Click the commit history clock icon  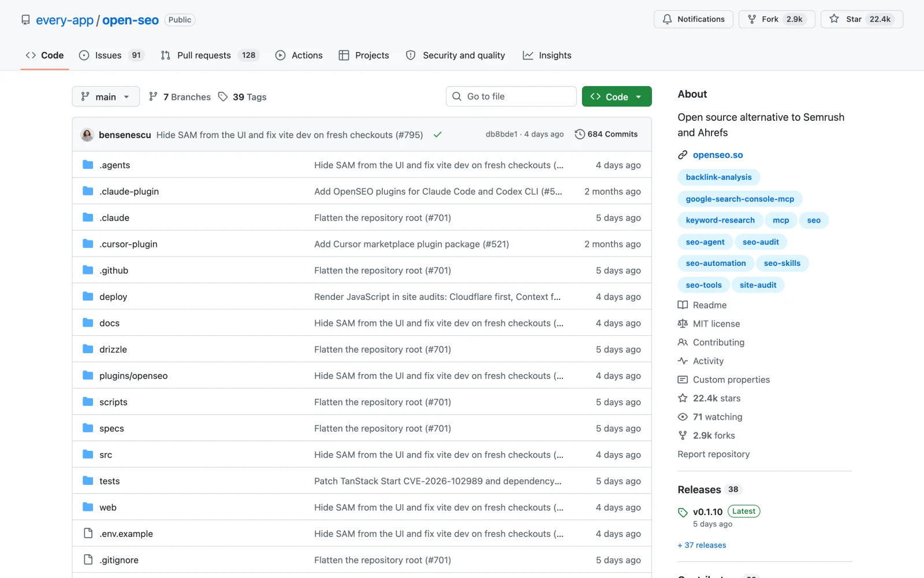coord(580,134)
